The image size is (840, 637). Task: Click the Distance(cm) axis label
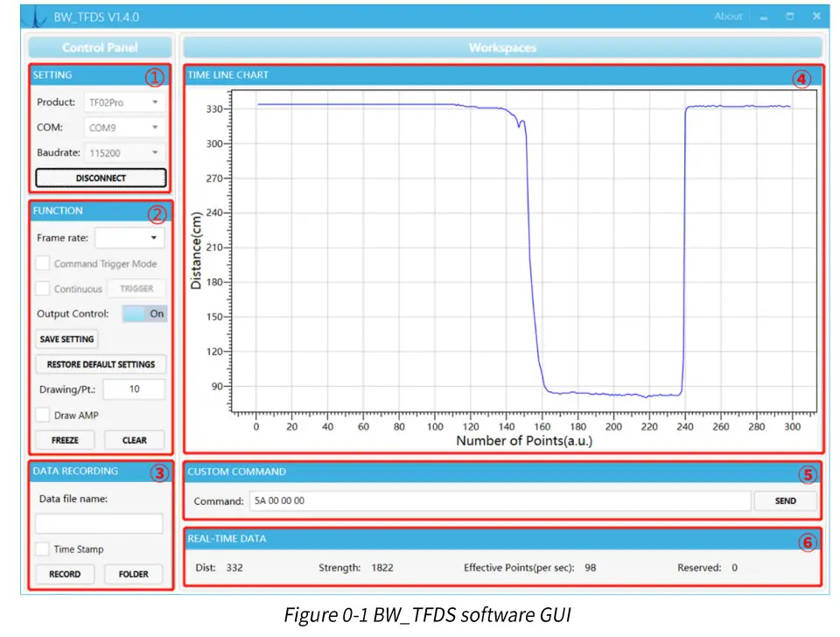pos(196,250)
